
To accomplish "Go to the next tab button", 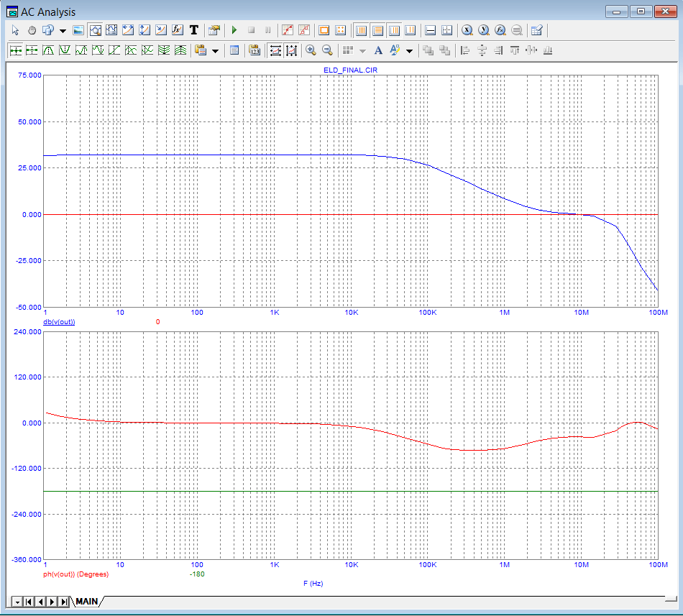I will pos(52,602).
